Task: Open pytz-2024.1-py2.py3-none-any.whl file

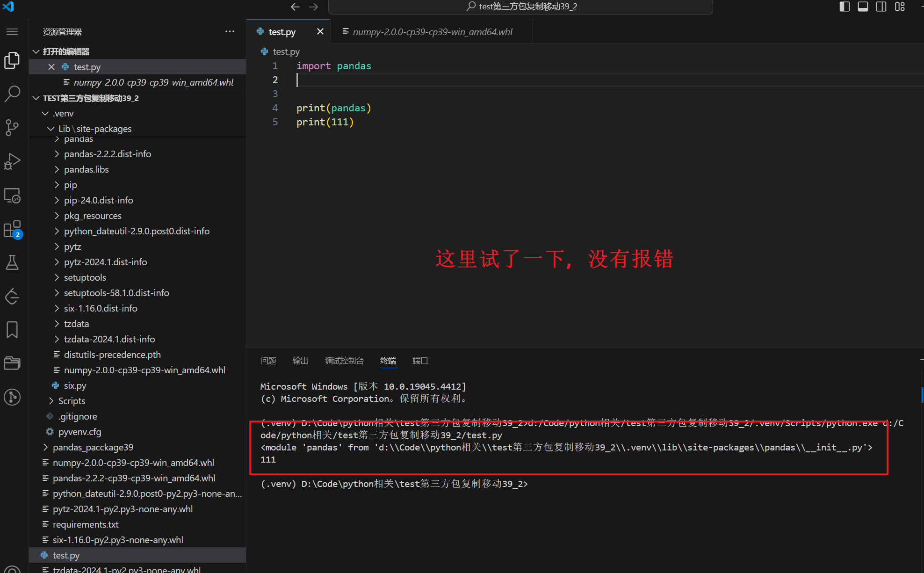Action: click(x=137, y=509)
